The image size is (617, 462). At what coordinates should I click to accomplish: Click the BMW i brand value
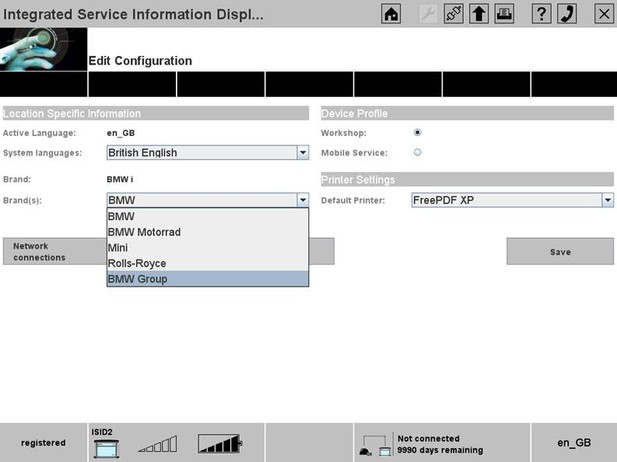pyautogui.click(x=120, y=179)
